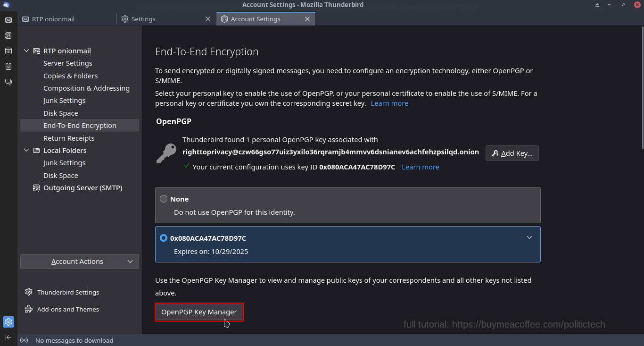Switch to Account Settings tab
The width and height of the screenshot is (644, 346).
[265, 19]
